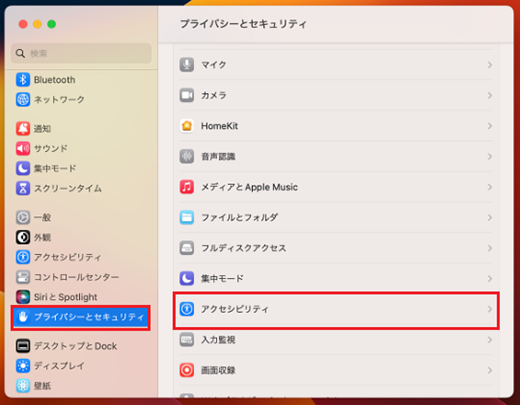Open the highlighted アクセシビリティ privacy row
520x405 pixels.
pyautogui.click(x=336, y=310)
